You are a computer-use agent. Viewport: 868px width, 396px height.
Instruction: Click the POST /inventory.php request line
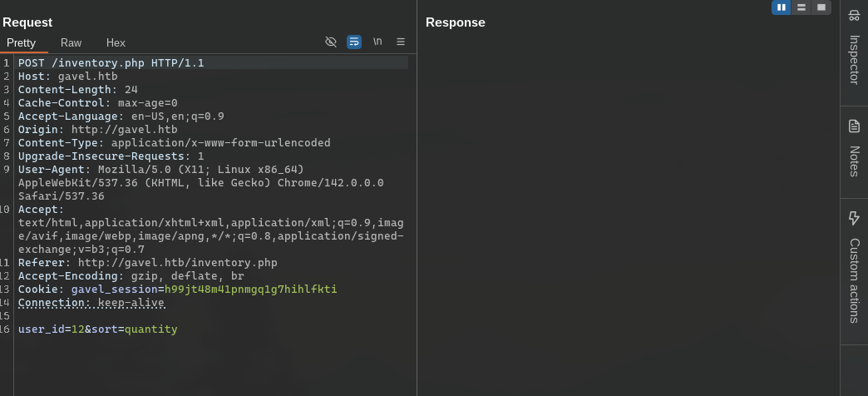pos(111,63)
